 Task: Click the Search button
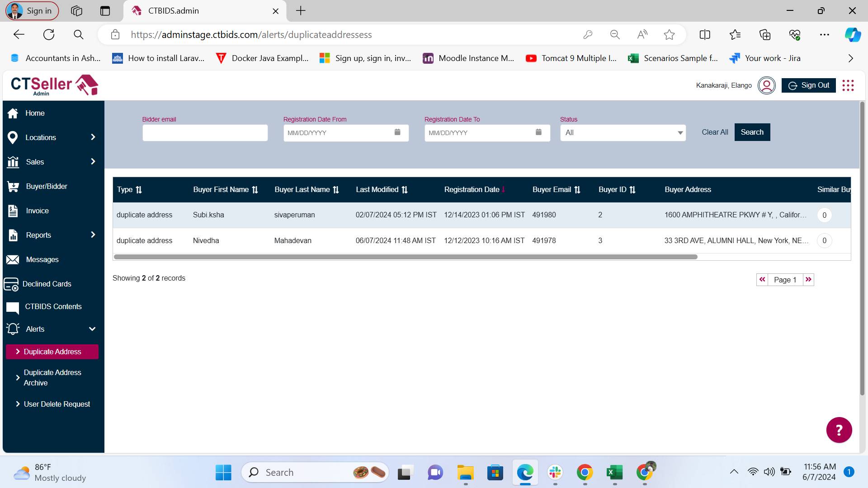point(752,132)
